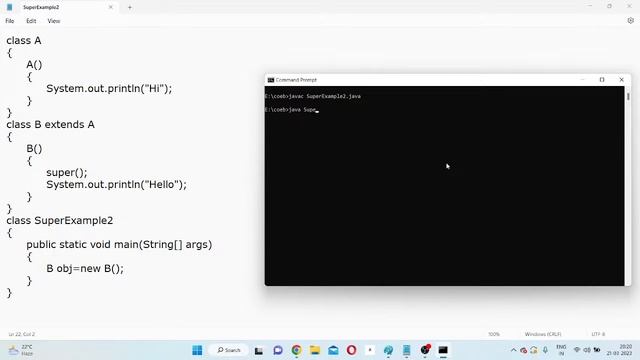Click the ENG IN language indicator
640x360 pixels.
pos(562,350)
